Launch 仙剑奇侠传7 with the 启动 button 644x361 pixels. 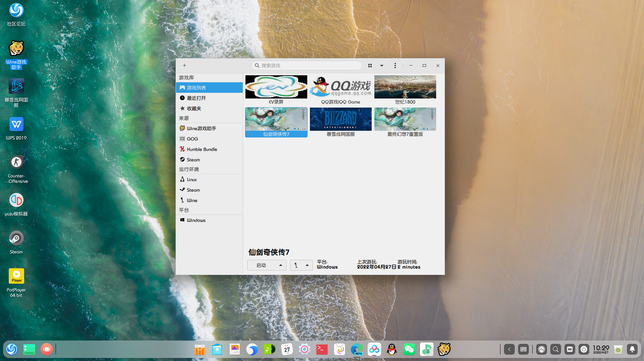(262, 265)
